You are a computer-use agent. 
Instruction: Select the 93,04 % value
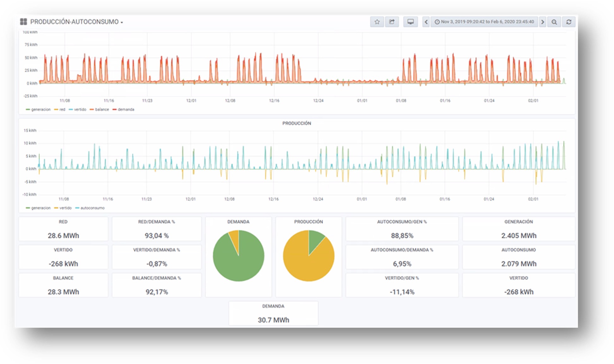(x=156, y=236)
